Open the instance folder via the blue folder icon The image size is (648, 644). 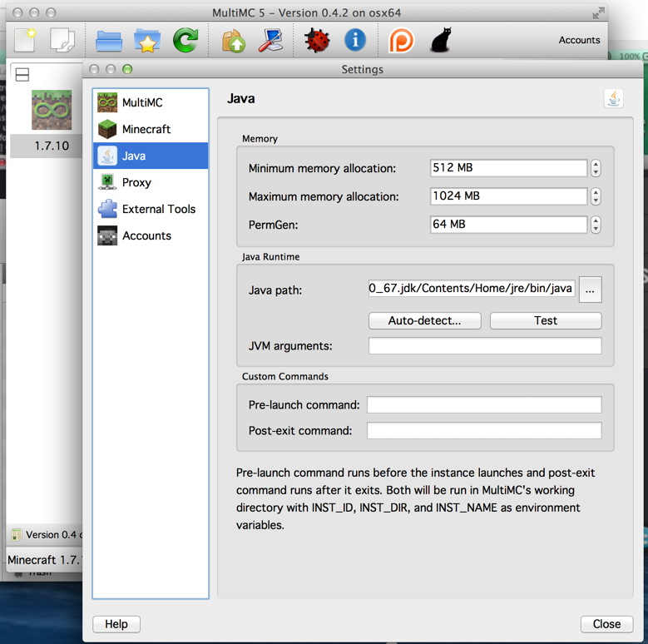click(109, 41)
